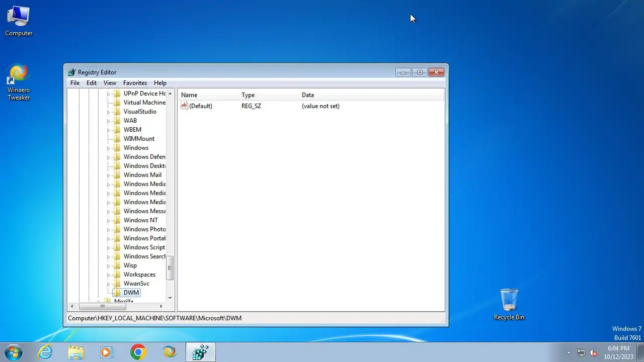644x362 pixels.
Task: Expand the Windows Mail key
Action: (x=108, y=175)
